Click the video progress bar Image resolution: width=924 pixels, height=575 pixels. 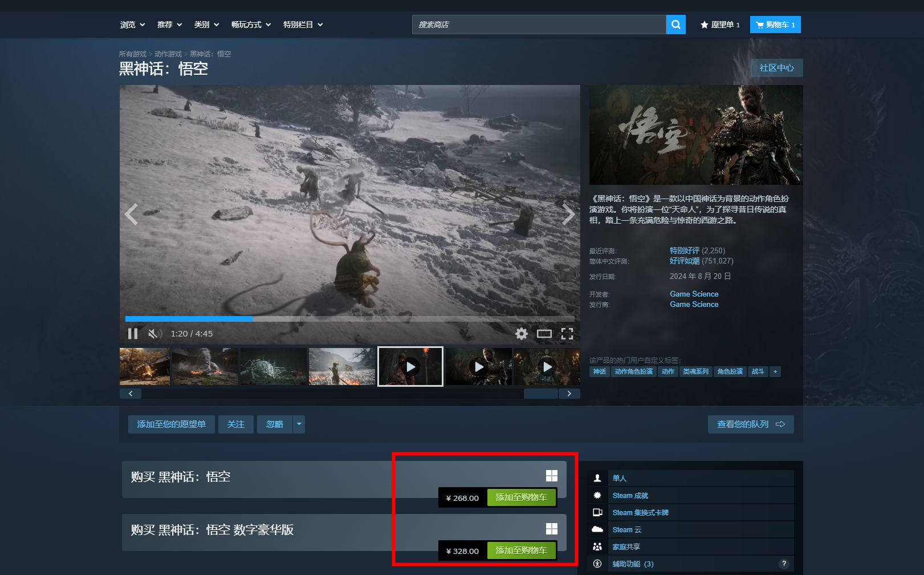[350, 319]
